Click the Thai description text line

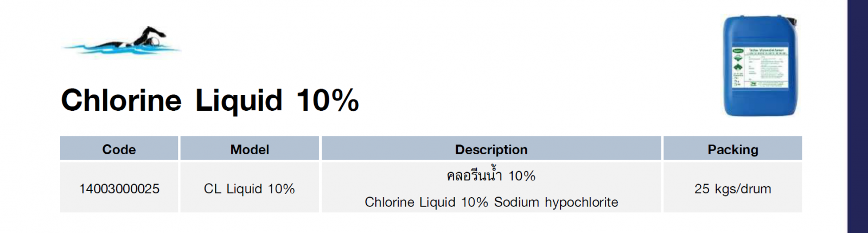(491, 176)
